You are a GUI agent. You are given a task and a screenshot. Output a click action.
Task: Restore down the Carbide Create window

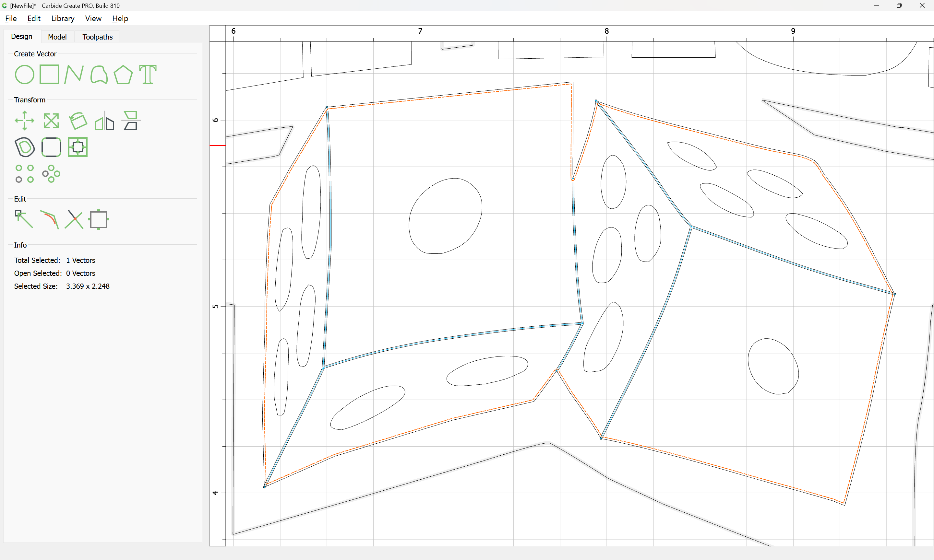(x=899, y=5)
